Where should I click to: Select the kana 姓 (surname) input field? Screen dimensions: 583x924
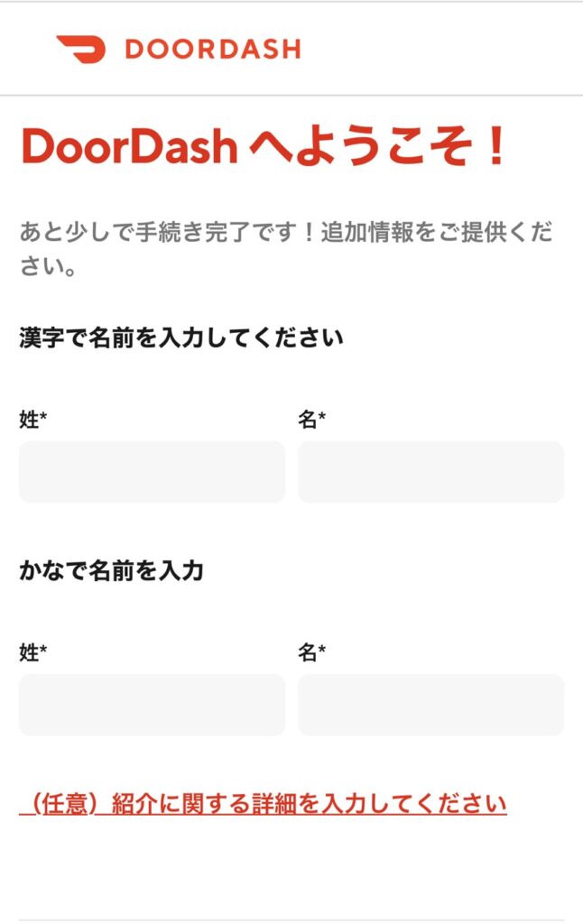pos(152,705)
